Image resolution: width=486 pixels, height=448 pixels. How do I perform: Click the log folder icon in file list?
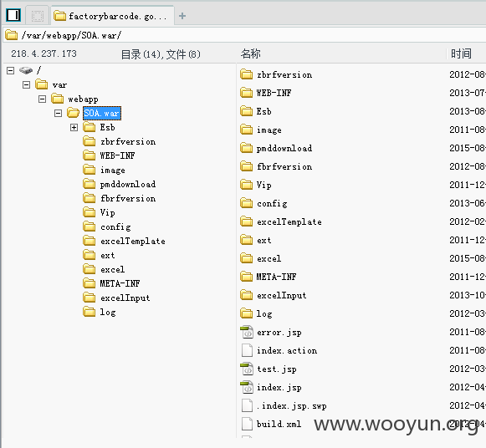pos(247,313)
